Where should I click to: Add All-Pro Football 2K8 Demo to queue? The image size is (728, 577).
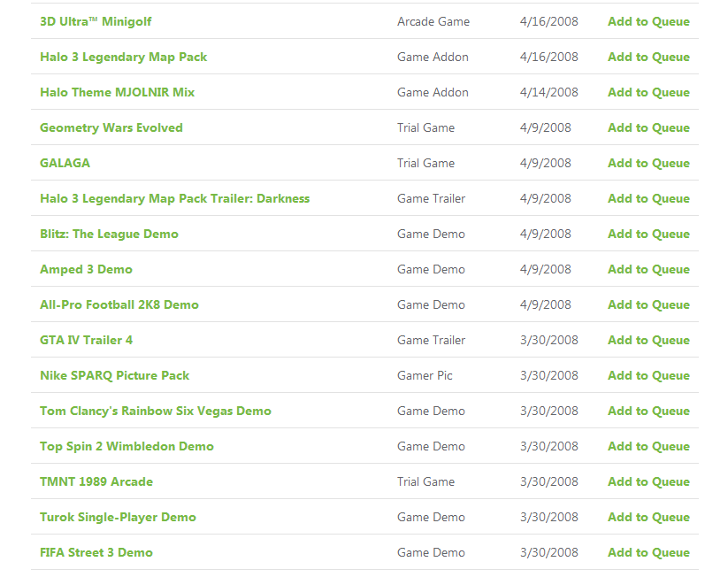coord(648,304)
